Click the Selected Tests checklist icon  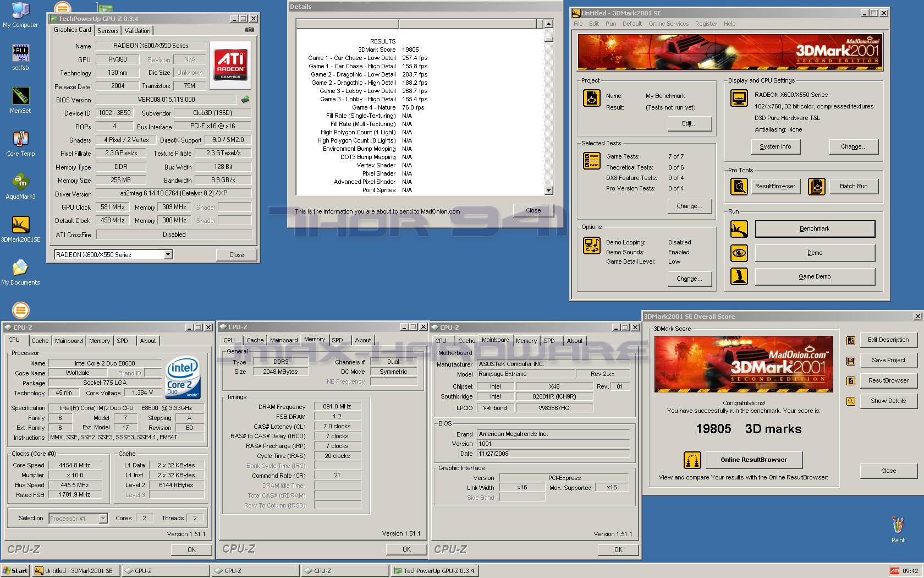tap(592, 161)
